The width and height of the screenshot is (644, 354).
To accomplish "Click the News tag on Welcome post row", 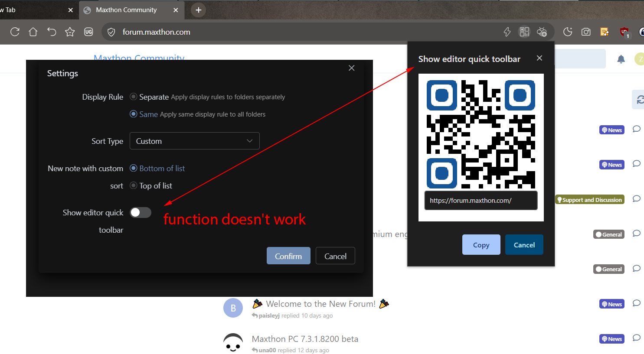I will point(612,304).
